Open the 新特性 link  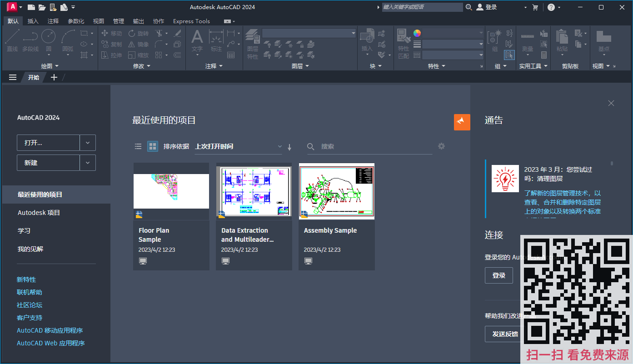(26, 279)
